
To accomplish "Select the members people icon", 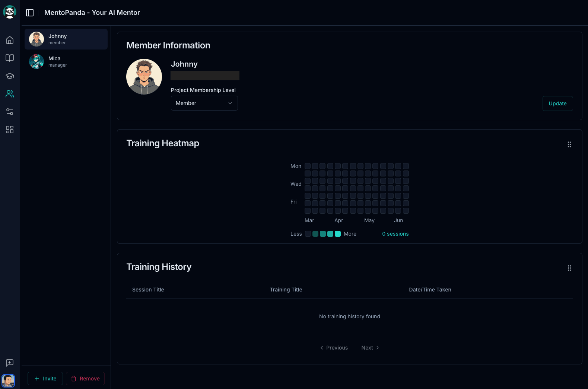I will 10,94.
